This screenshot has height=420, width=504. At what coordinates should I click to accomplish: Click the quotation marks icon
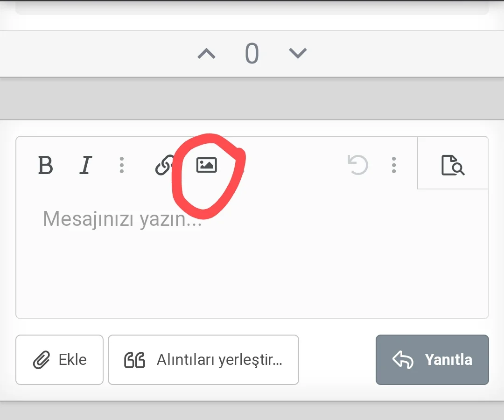click(x=134, y=360)
